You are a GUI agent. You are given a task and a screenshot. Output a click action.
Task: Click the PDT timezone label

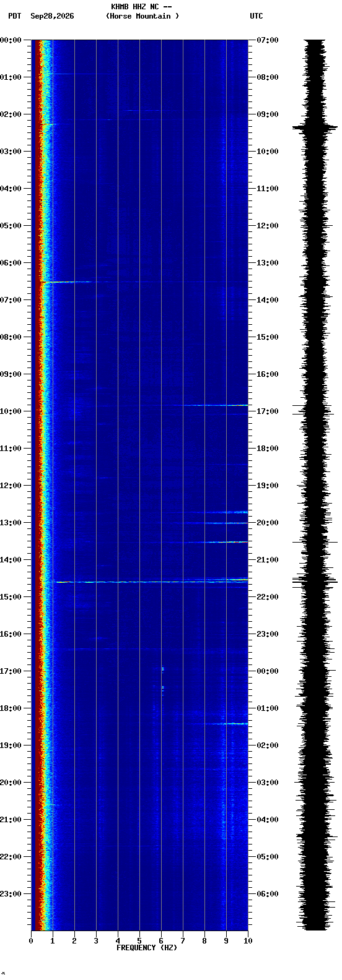pyautogui.click(x=14, y=16)
